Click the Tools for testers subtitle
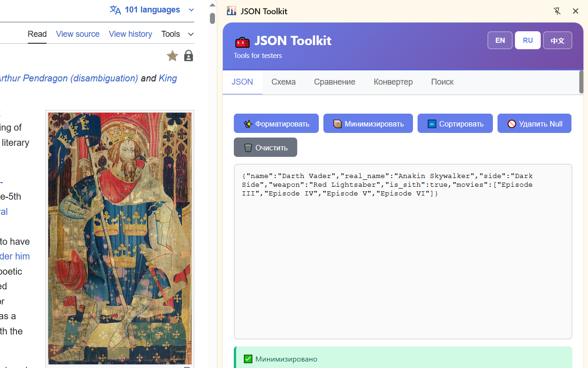 [258, 56]
